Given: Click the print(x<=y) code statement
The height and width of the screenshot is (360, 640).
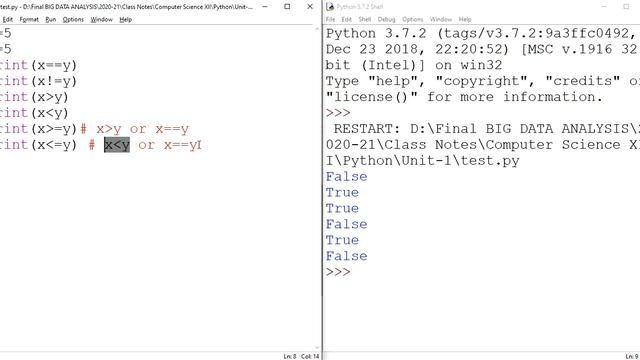Looking at the screenshot, I should tap(38, 145).
